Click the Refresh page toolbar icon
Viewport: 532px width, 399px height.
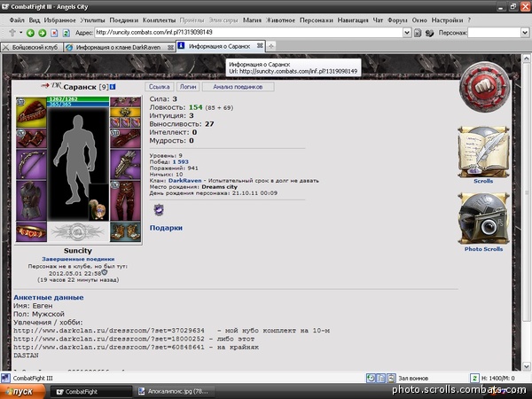point(66,33)
